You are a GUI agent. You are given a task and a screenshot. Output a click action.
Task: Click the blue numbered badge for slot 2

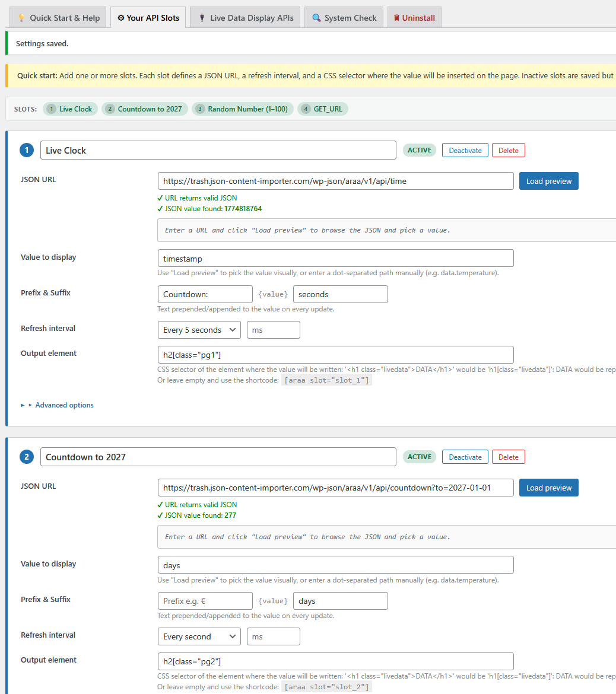(26, 457)
